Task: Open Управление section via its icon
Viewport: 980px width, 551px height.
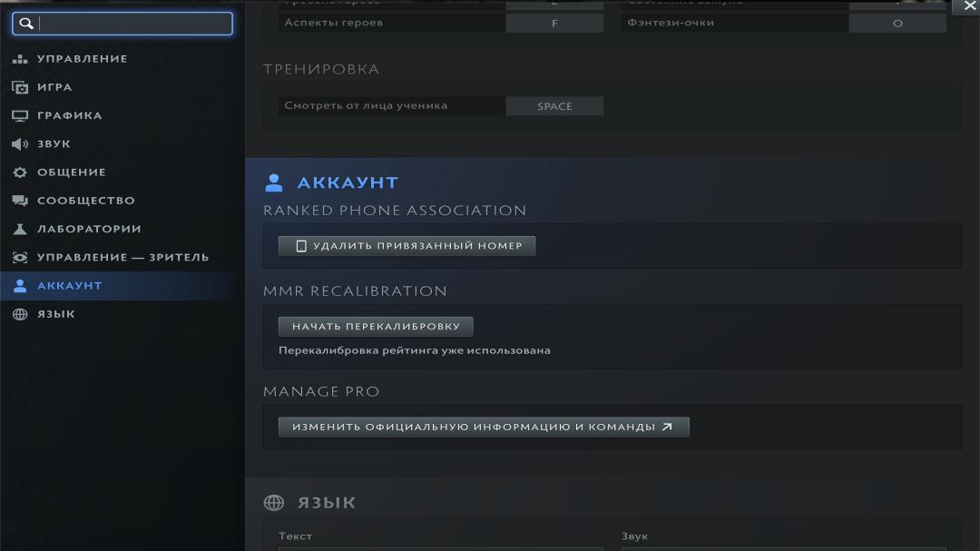Action: pyautogui.click(x=20, y=59)
